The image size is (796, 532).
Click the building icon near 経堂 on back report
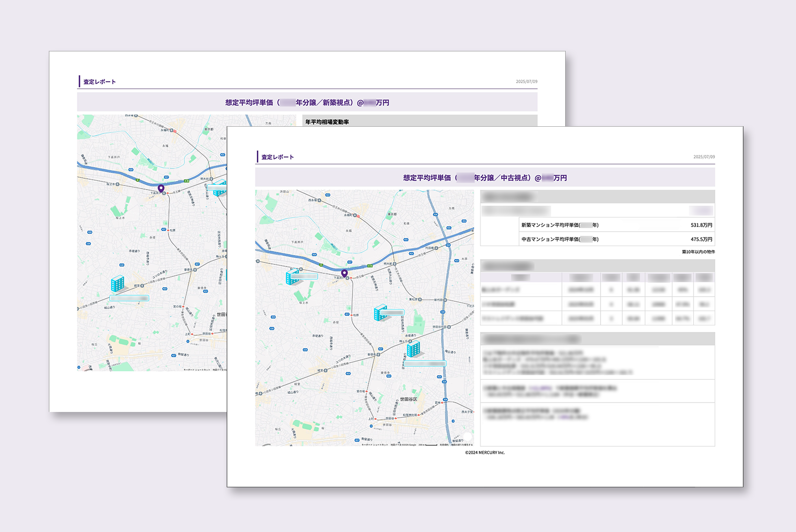point(118,284)
